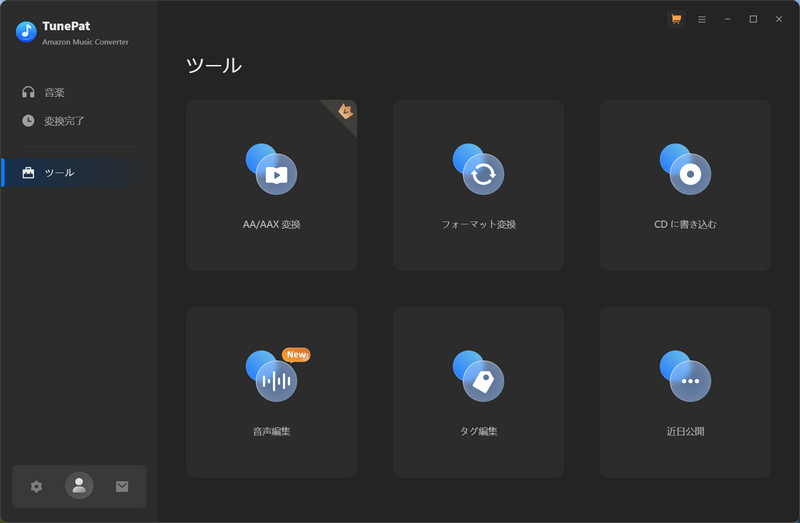Switch to the 音楽 sidebar tab
This screenshot has width=800, height=523.
coord(54,92)
